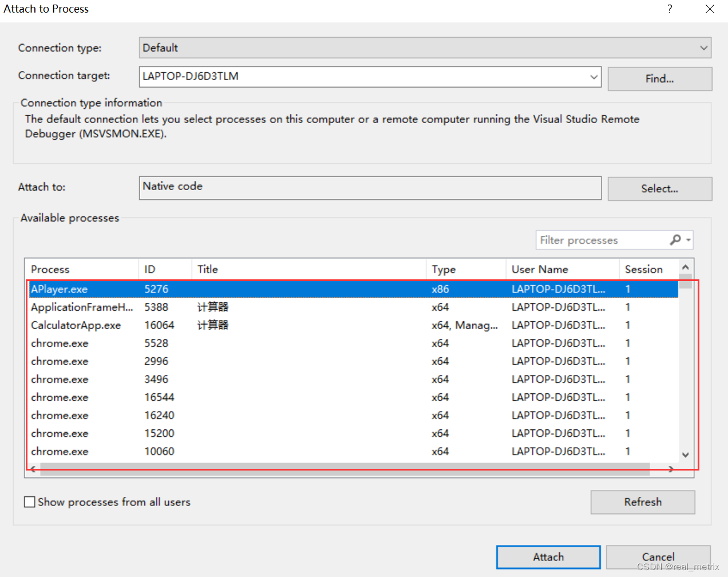Sort by the Process column header
The height and width of the screenshot is (577, 728).
click(81, 270)
